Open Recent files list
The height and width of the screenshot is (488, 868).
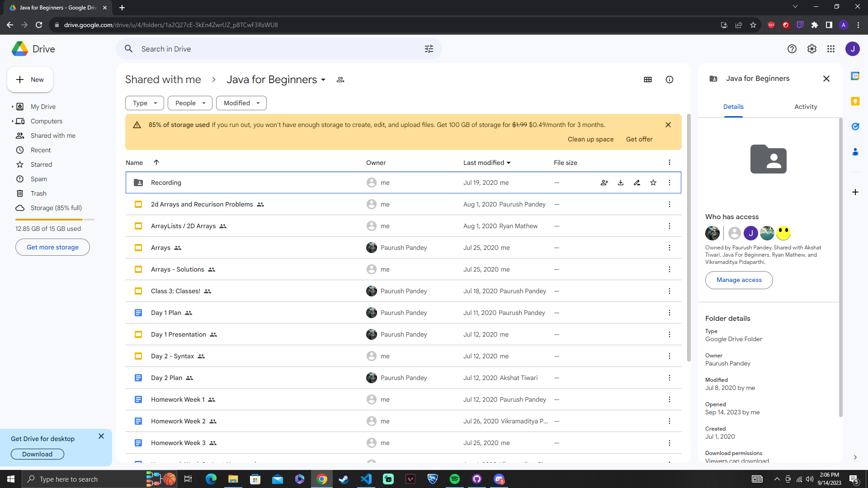point(41,150)
